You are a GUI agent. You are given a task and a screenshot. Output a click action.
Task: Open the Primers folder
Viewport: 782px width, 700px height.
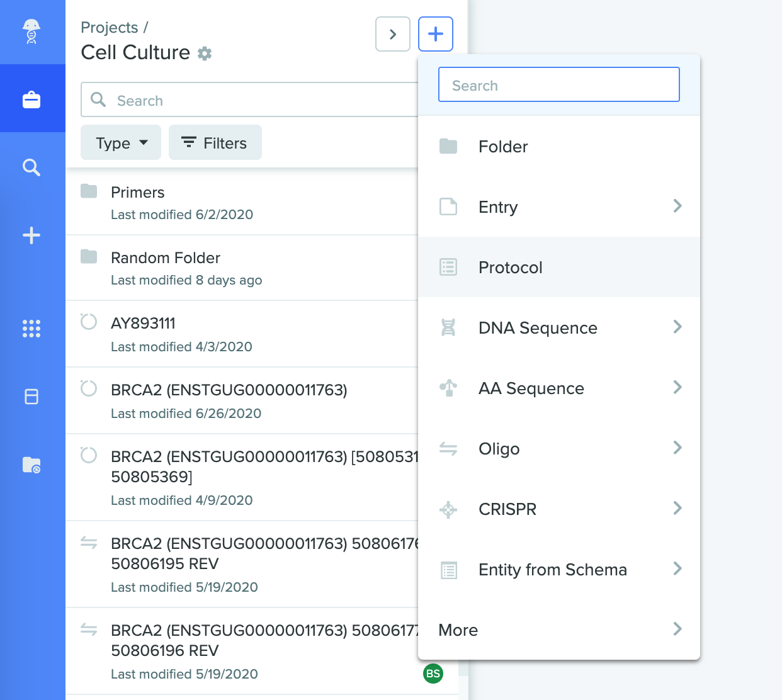pos(138,193)
